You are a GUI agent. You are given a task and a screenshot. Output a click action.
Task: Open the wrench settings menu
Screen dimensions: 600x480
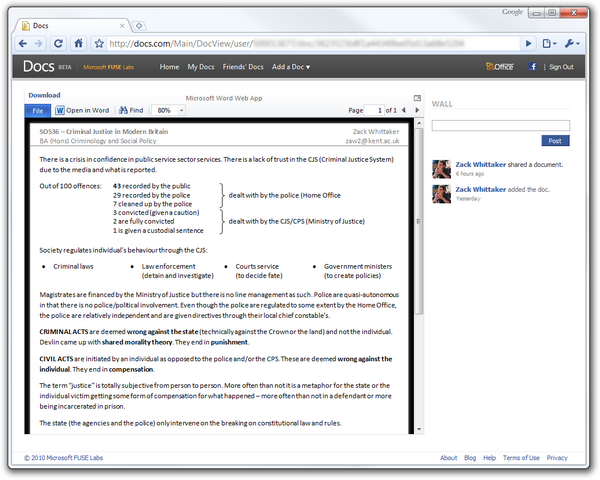572,44
